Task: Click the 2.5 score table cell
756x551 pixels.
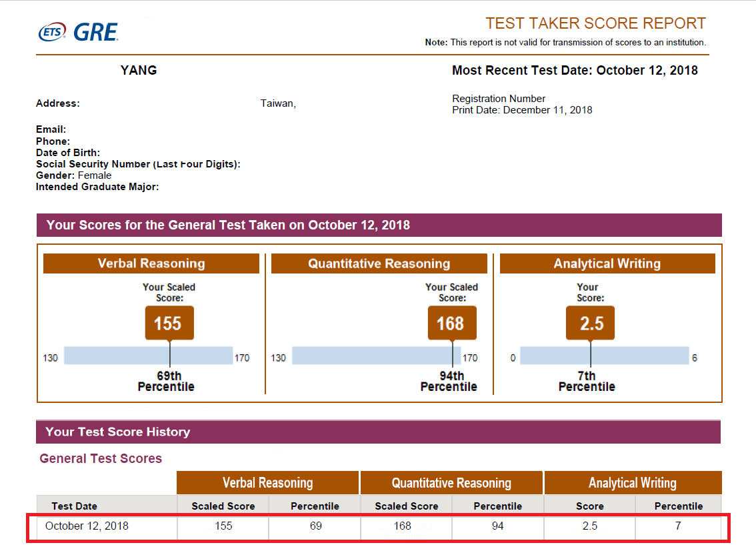Action: click(589, 526)
